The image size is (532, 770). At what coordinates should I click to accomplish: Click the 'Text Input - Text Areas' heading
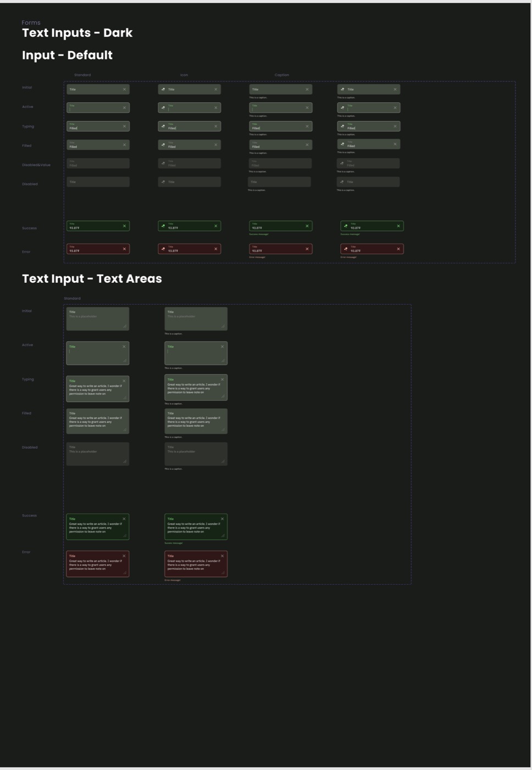[92, 279]
